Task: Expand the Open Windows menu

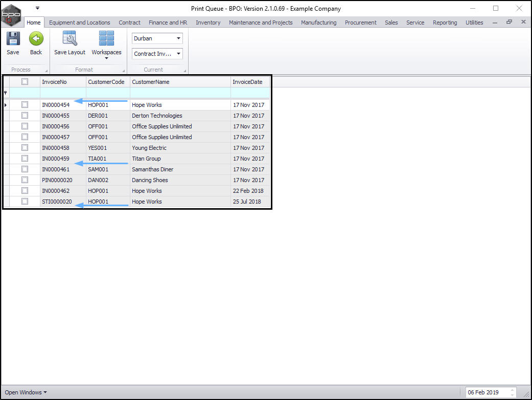Action: (x=26, y=392)
